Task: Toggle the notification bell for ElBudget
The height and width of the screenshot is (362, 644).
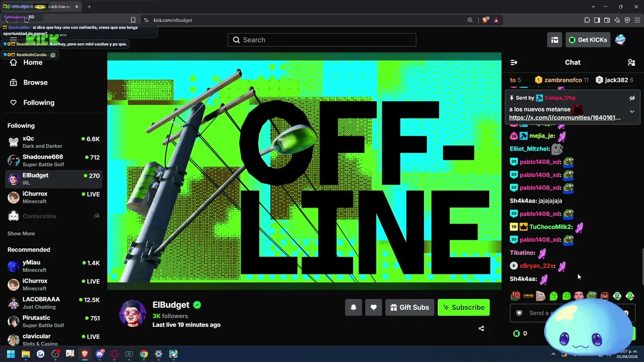Action: (x=353, y=307)
